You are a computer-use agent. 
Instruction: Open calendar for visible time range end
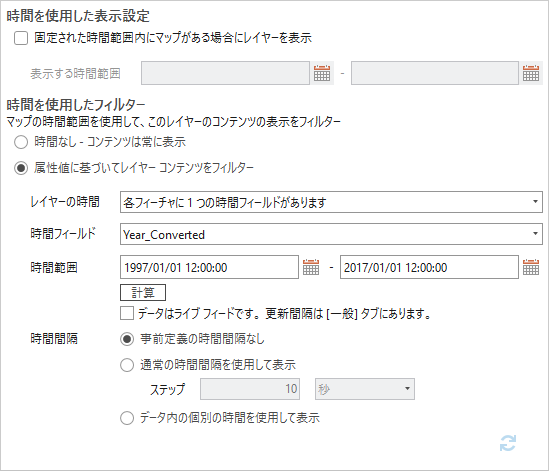click(531, 73)
